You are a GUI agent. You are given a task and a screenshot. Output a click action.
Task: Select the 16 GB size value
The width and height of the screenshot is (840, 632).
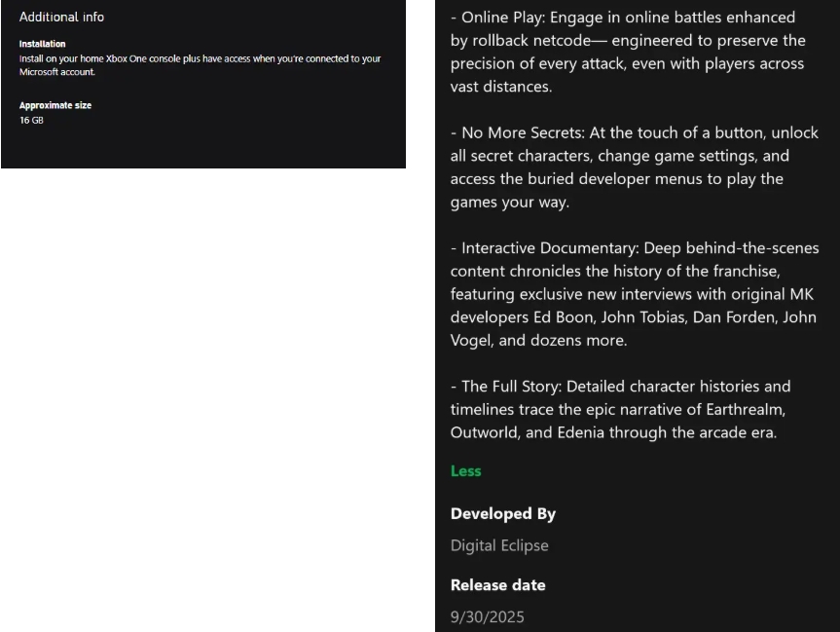pyautogui.click(x=31, y=120)
